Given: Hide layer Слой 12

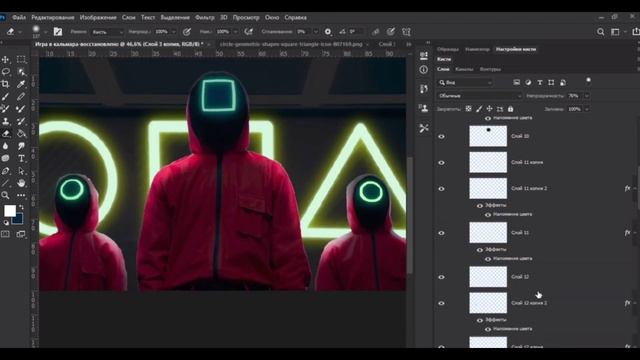Looking at the screenshot, I should [441, 277].
